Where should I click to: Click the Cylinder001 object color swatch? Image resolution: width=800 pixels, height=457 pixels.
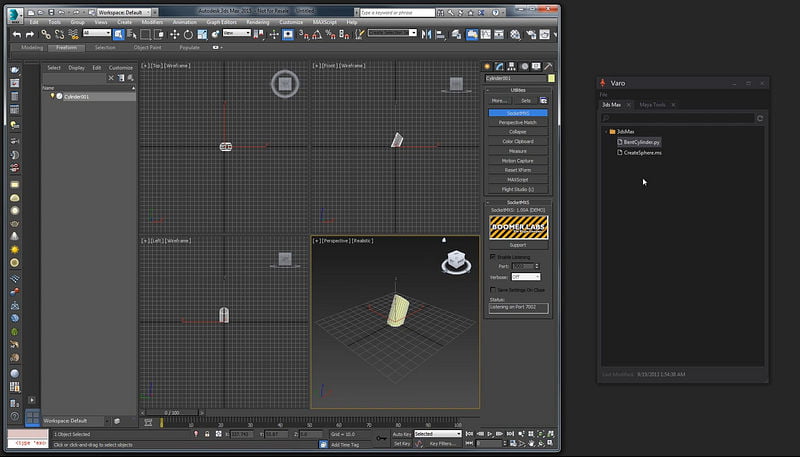[x=550, y=78]
